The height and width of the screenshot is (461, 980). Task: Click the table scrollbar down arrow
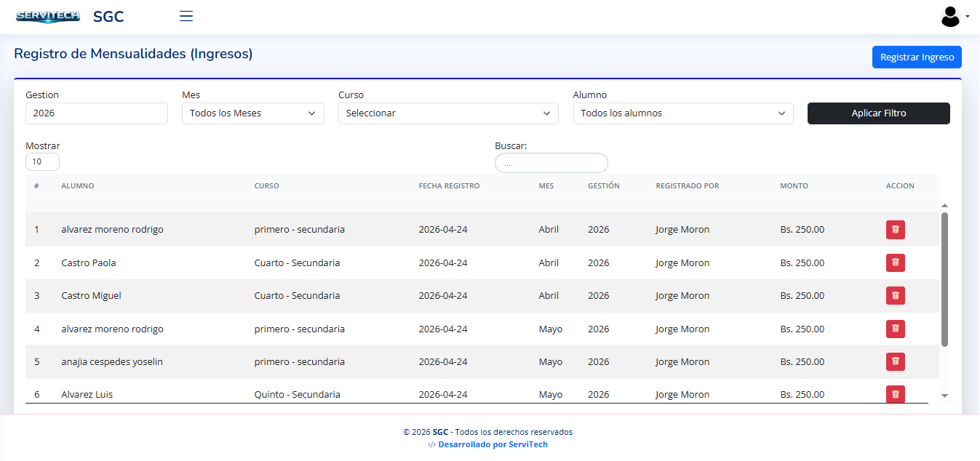tap(944, 396)
